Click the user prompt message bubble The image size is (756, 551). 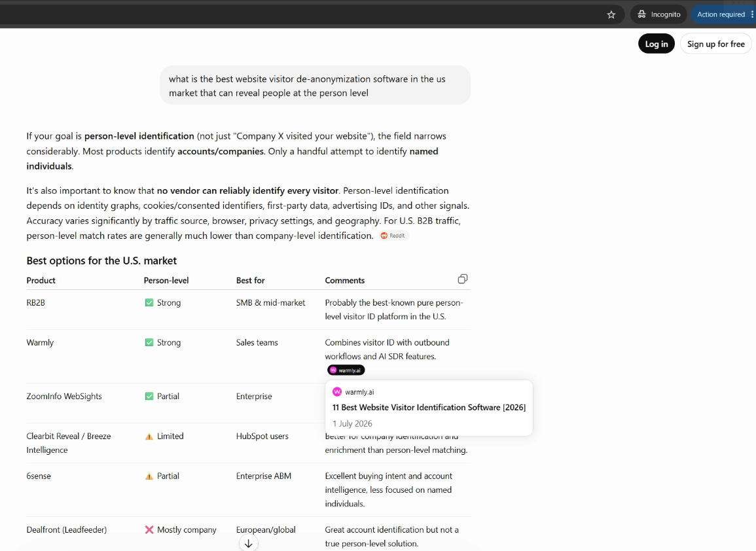coord(315,86)
